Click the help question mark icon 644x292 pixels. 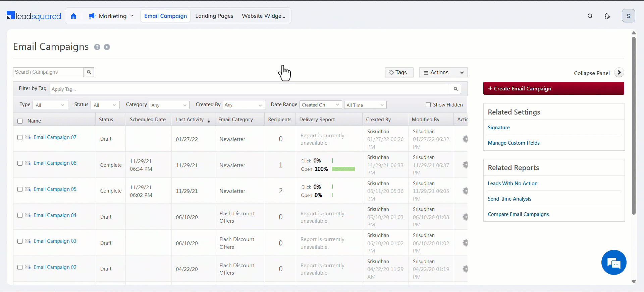(97, 47)
